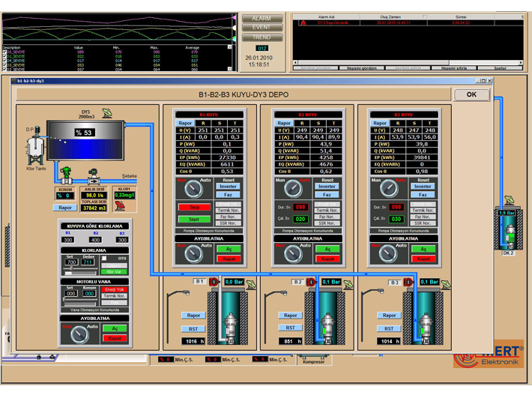Reset Faz for B3 KUYU
532x395 pixels.
pyautogui.click(x=423, y=195)
